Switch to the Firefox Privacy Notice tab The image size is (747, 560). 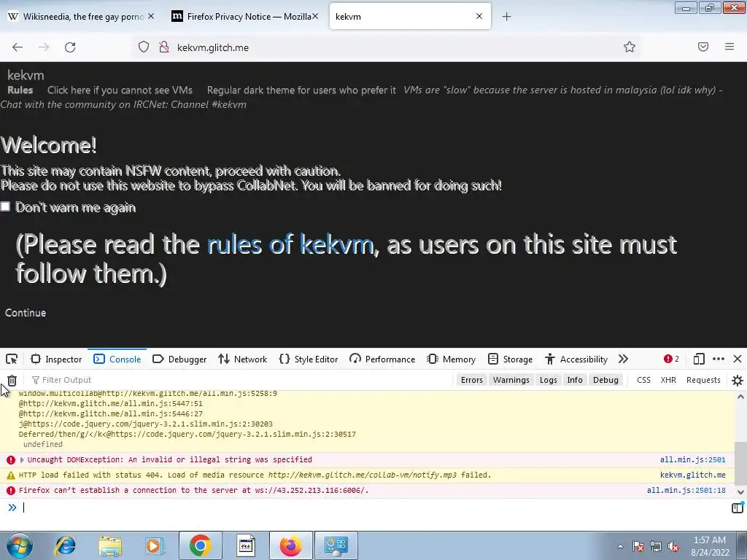tap(243, 17)
